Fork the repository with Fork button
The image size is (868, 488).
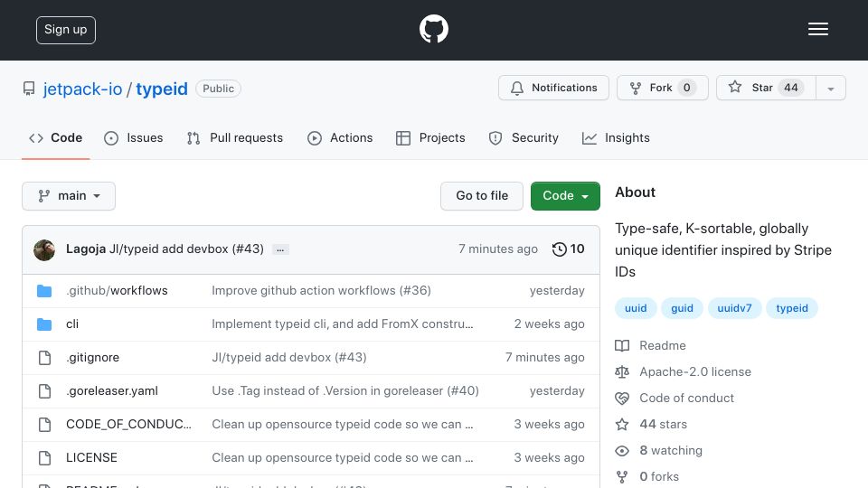[663, 88]
